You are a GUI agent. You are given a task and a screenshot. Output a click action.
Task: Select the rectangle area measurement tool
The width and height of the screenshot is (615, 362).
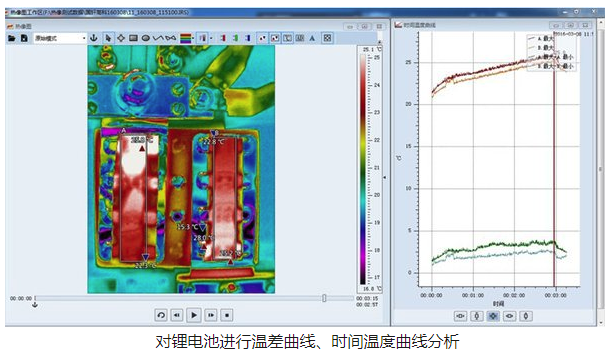(133, 38)
